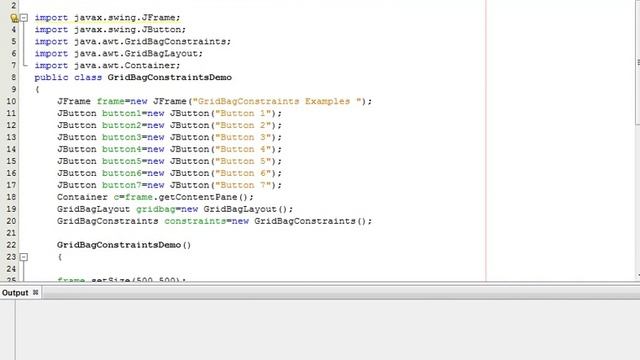
Task: Click the frame variable on line 10
Action: pos(110,101)
